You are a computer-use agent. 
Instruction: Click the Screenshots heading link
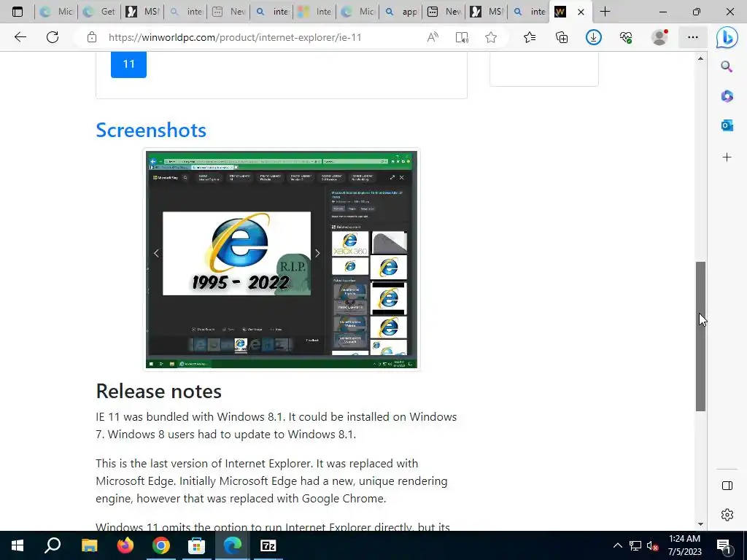(x=151, y=130)
